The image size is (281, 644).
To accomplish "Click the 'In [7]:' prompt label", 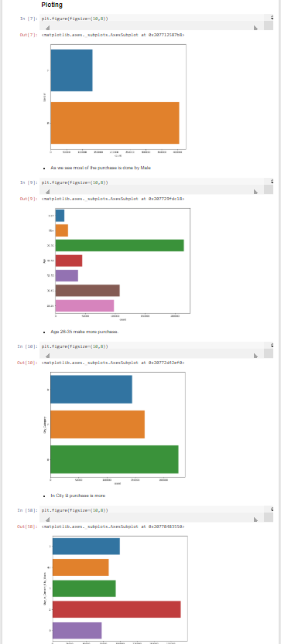I will tap(29, 19).
